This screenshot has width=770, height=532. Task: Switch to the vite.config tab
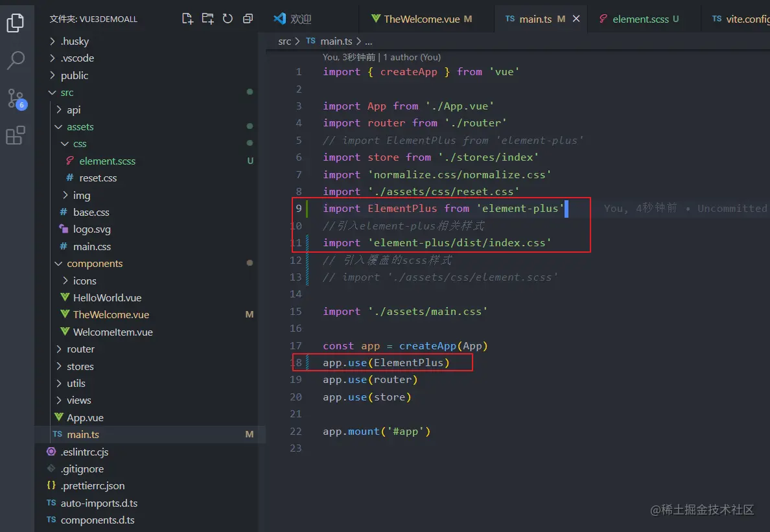point(736,19)
